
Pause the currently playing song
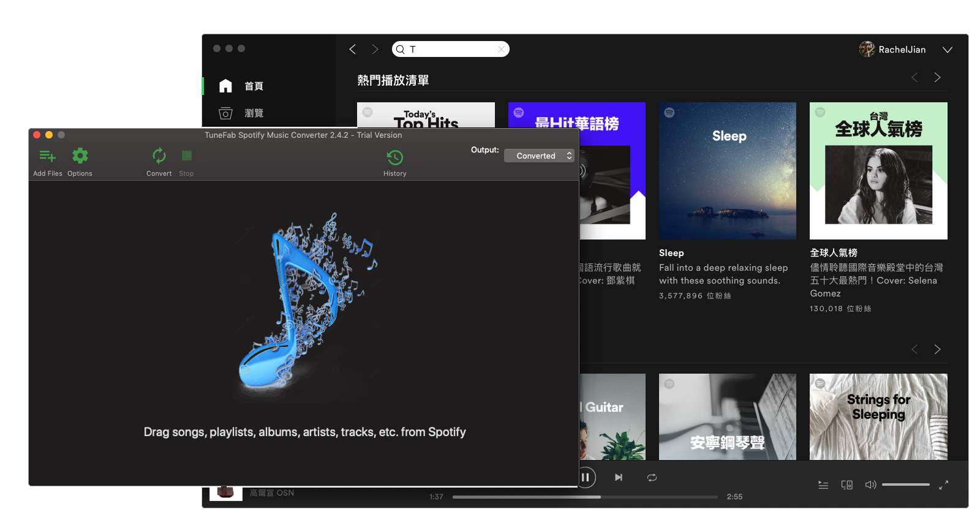point(586,477)
